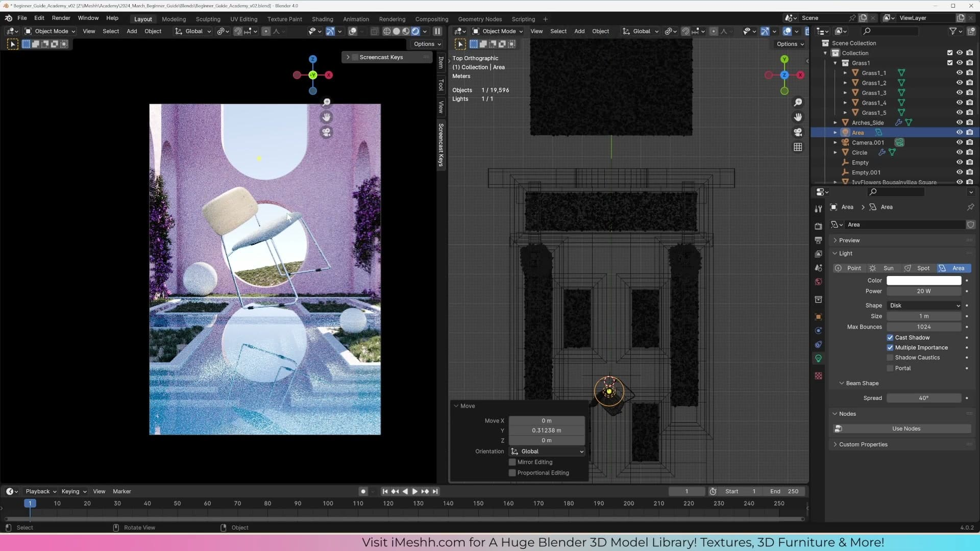Image resolution: width=980 pixels, height=551 pixels.
Task: Select rendered shading mode in left viewport header
Action: tap(415, 31)
